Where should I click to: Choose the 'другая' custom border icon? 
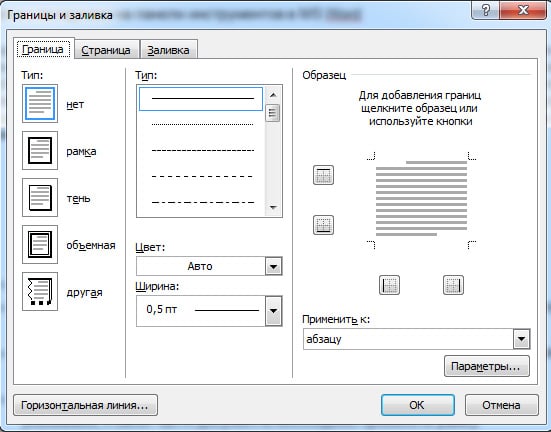coord(40,291)
